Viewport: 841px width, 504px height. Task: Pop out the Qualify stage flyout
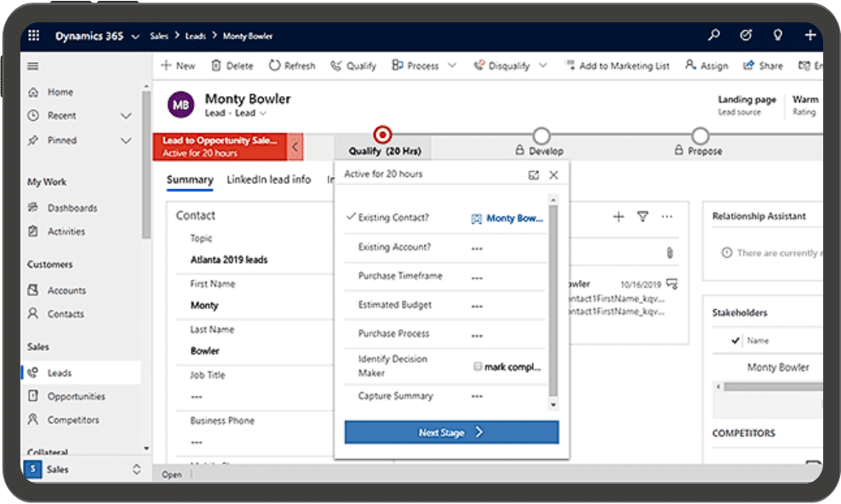pos(533,175)
